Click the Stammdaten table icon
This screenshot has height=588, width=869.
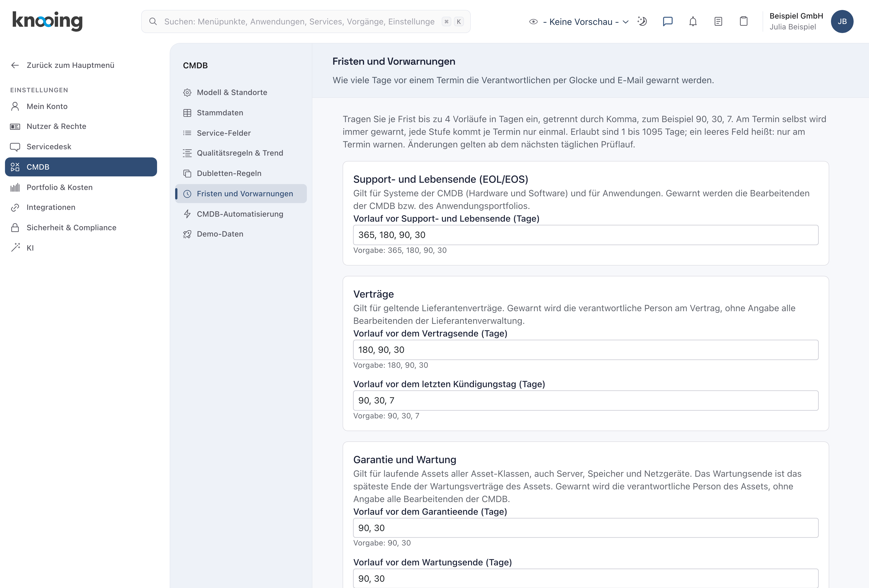point(187,113)
